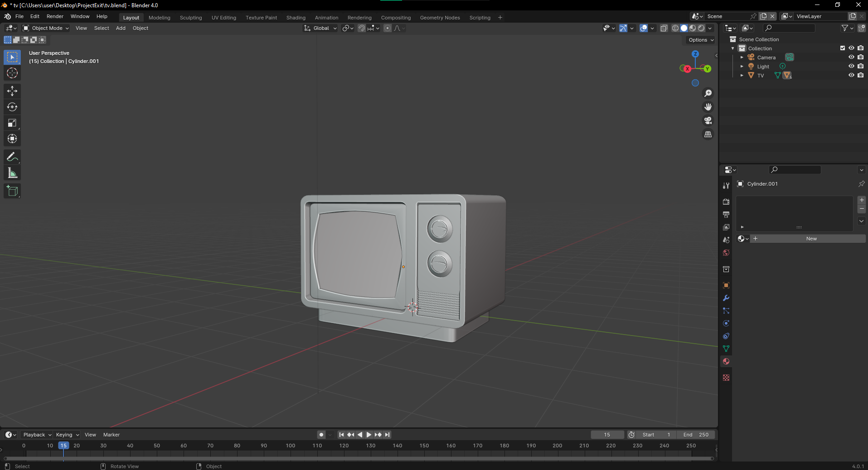This screenshot has width=868, height=470.
Task: Toggle camera view icon in viewport
Action: [x=708, y=120]
